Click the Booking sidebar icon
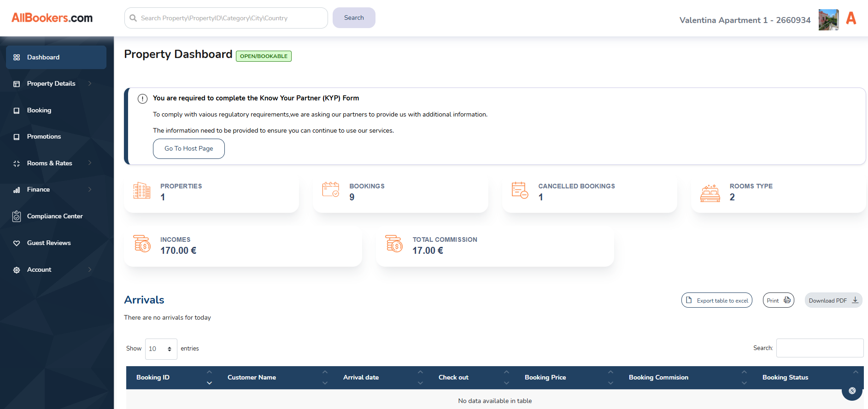The height and width of the screenshot is (409, 868). click(x=17, y=111)
